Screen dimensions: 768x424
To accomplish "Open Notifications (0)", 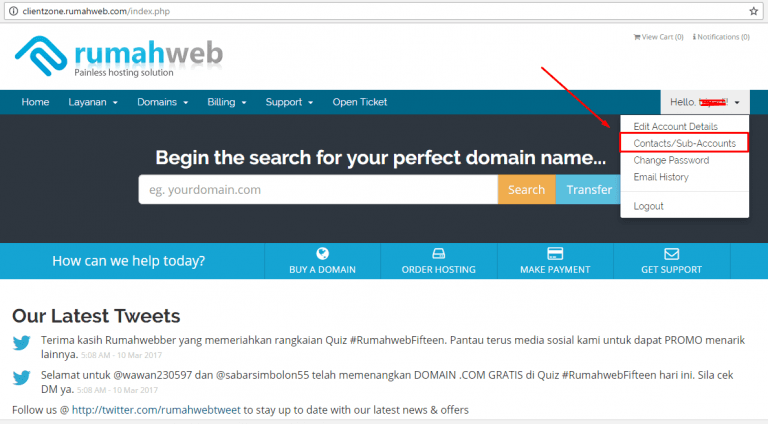I will click(721, 37).
